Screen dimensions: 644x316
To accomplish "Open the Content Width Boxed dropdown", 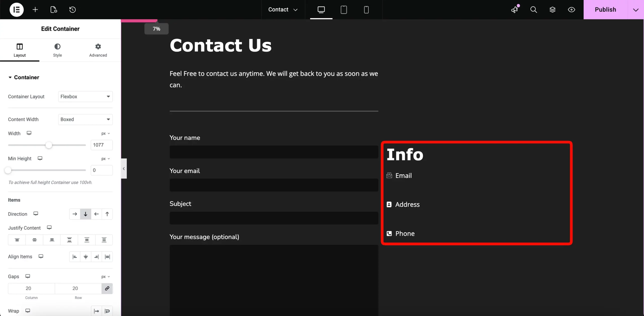I will coord(85,119).
